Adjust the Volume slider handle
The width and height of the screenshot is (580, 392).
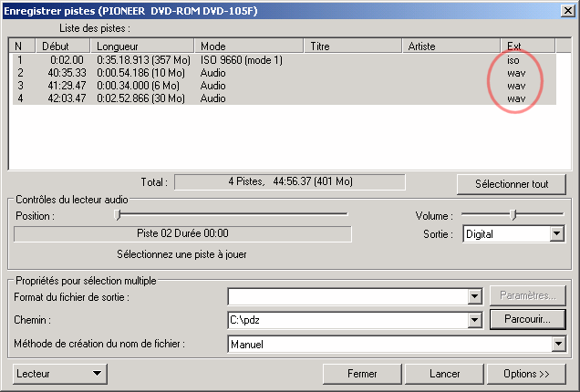513,214
